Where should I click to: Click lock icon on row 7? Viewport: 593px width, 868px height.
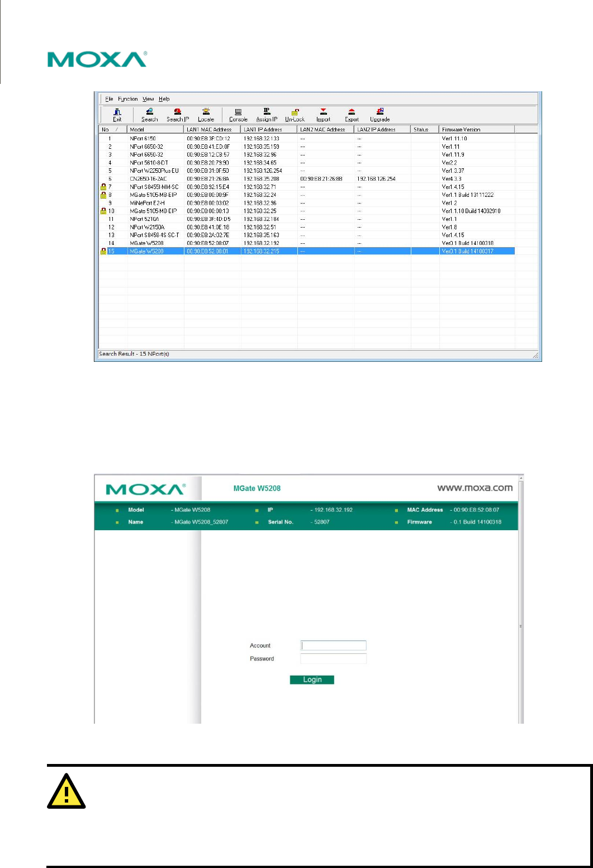pyautogui.click(x=103, y=187)
